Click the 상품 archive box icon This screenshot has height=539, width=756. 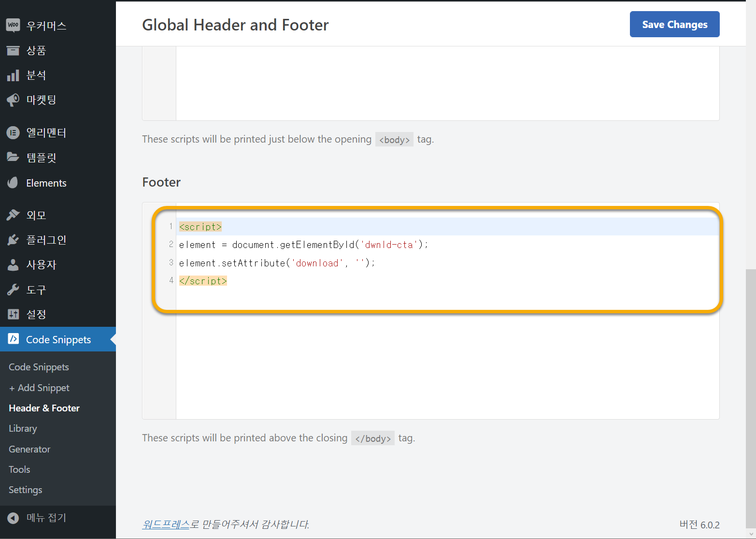(x=13, y=50)
